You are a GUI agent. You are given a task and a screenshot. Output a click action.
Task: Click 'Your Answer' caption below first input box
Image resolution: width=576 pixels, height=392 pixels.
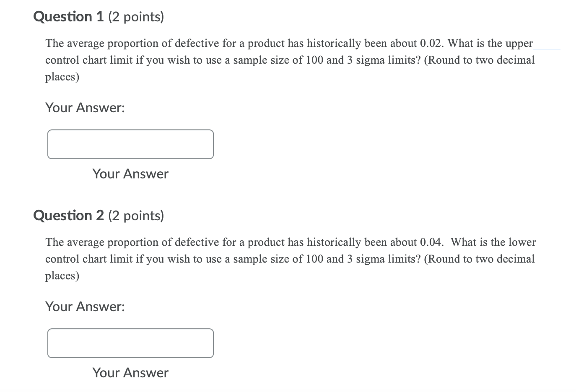click(x=130, y=174)
